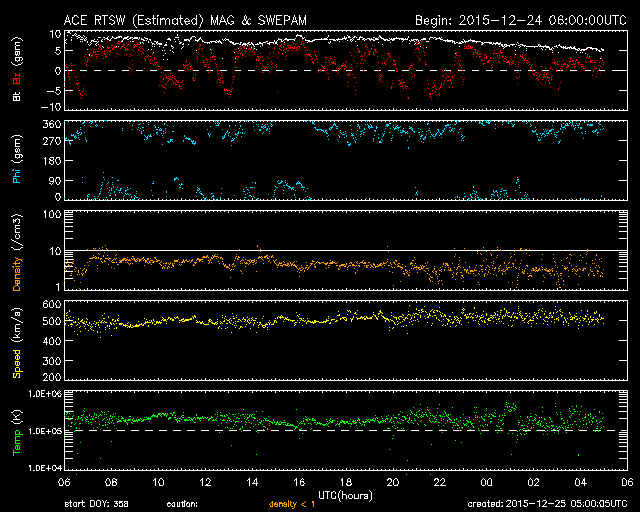Click the red Bz axis label
Image resolution: width=640 pixels, height=512 pixels.
(x=17, y=78)
